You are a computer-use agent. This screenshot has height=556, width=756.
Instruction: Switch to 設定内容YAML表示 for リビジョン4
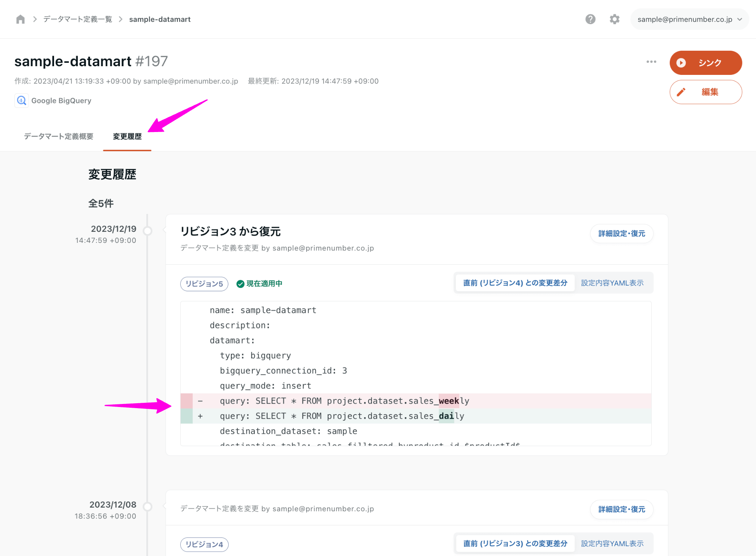pos(612,544)
